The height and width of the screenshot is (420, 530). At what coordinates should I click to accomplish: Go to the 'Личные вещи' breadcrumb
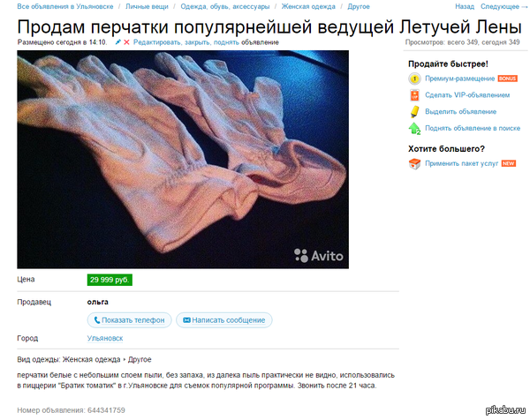(x=147, y=6)
